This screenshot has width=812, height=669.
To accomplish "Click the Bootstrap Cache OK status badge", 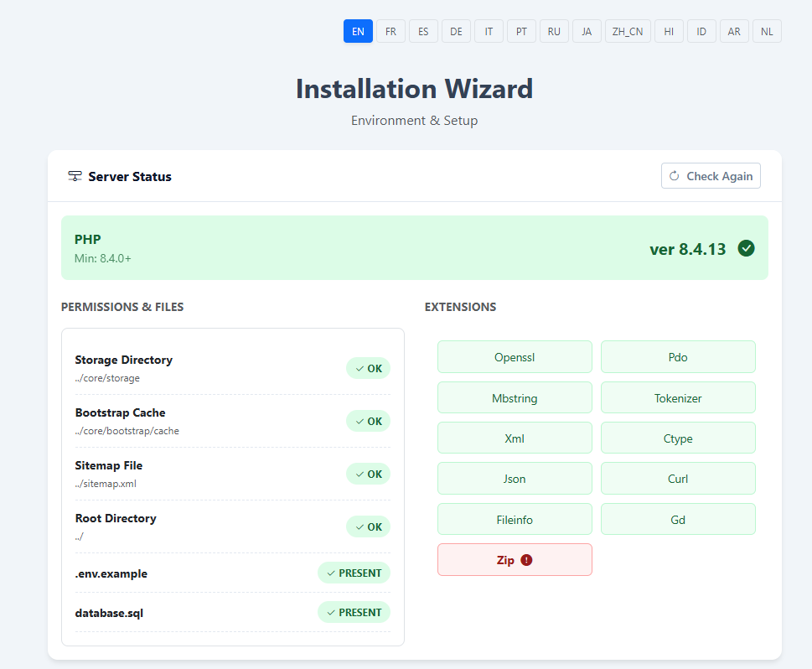I will coord(368,421).
